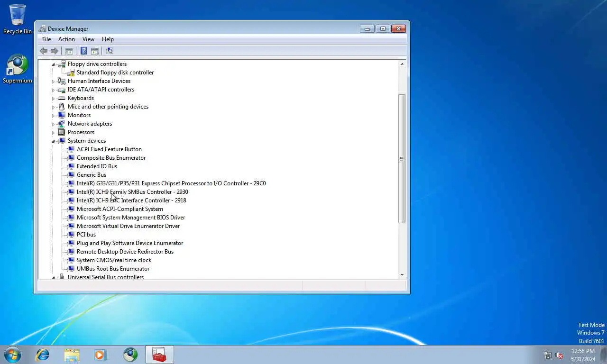Click the red toolbox taskbar button
Image resolution: width=607 pixels, height=364 pixels.
pyautogui.click(x=160, y=355)
